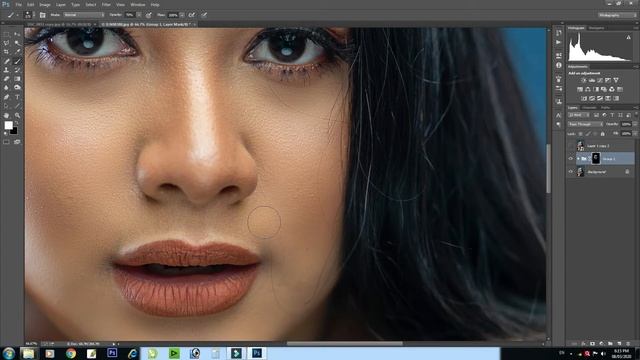The height and width of the screenshot is (360, 640).
Task: Set the background color swatch
Action: [14, 131]
